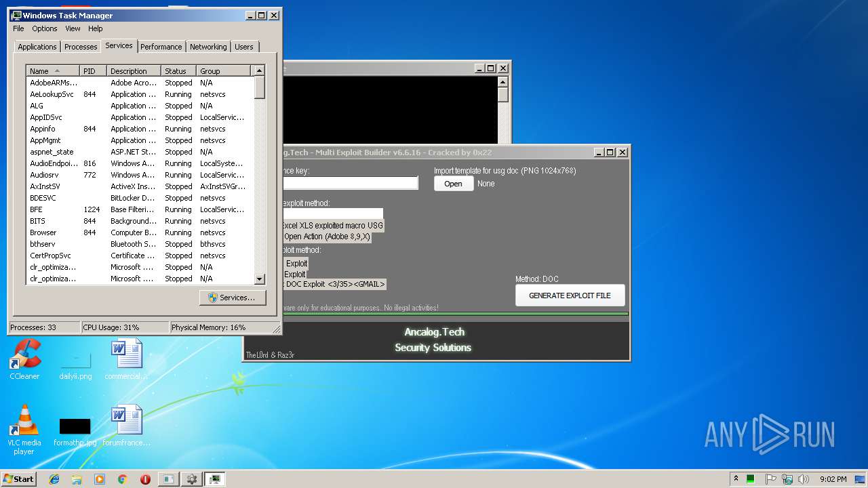Screen dimensions: 868x488
Task: Click the taskbar clock showing 9:02 PM
Action: pos(833,479)
